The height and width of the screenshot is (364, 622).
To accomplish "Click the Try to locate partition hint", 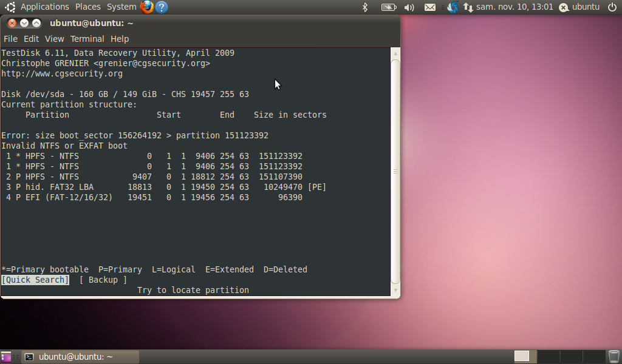I will coord(193,290).
